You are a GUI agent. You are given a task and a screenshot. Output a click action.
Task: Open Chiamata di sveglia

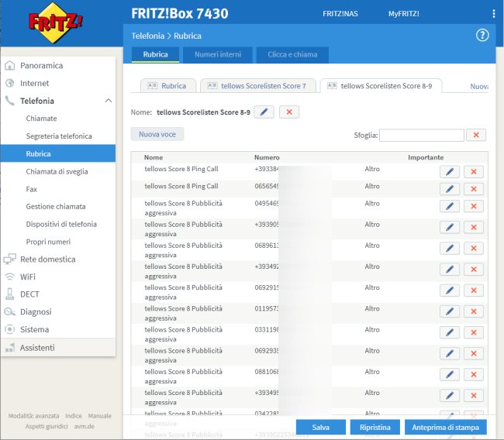(x=58, y=171)
